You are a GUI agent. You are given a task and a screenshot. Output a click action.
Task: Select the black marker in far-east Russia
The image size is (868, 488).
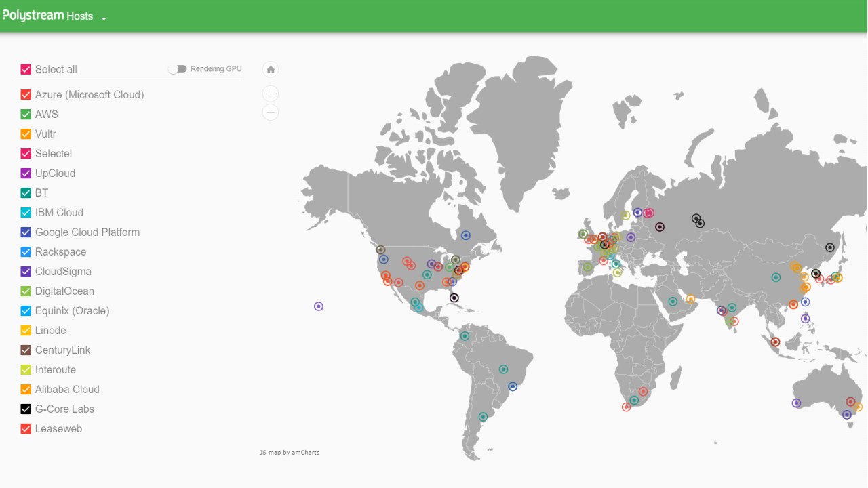point(829,248)
